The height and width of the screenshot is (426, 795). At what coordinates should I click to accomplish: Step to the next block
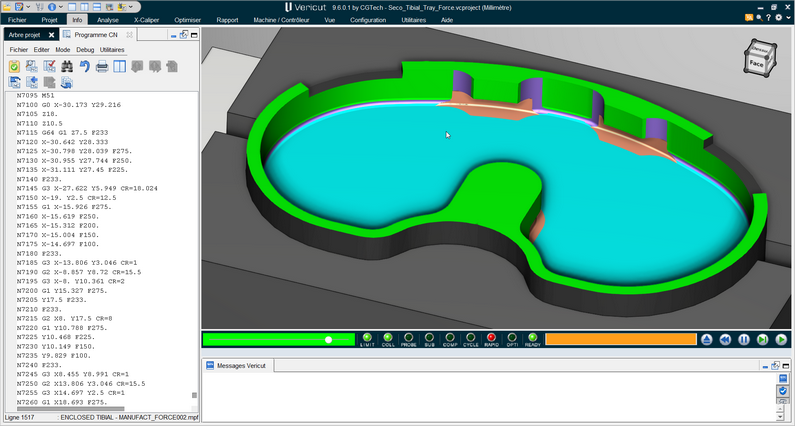click(763, 340)
